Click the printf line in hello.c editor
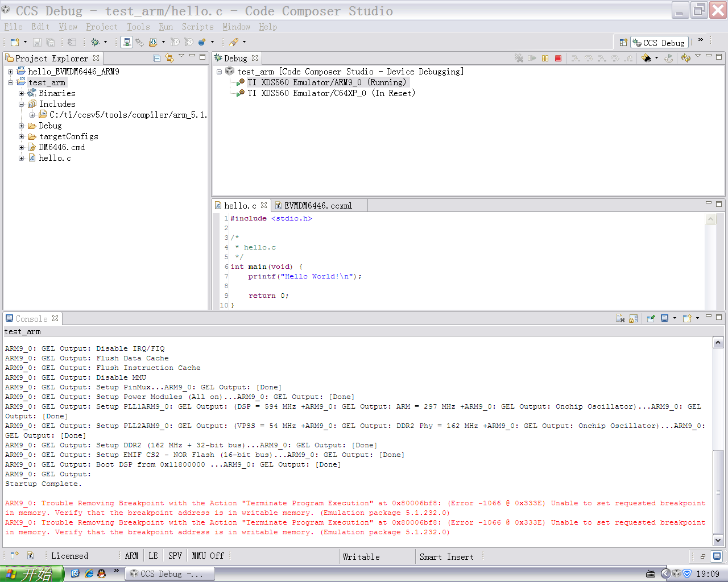728x582 pixels. 305,276
